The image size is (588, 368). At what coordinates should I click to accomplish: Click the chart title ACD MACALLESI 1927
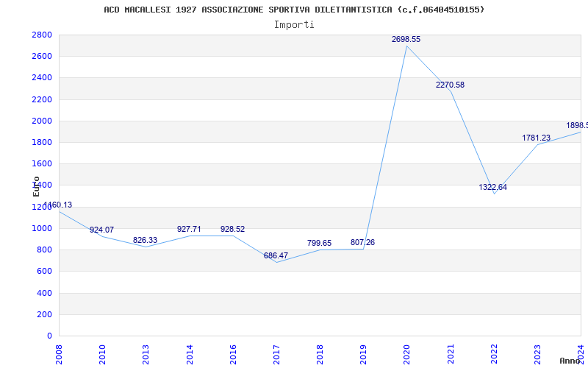pyautogui.click(x=295, y=10)
